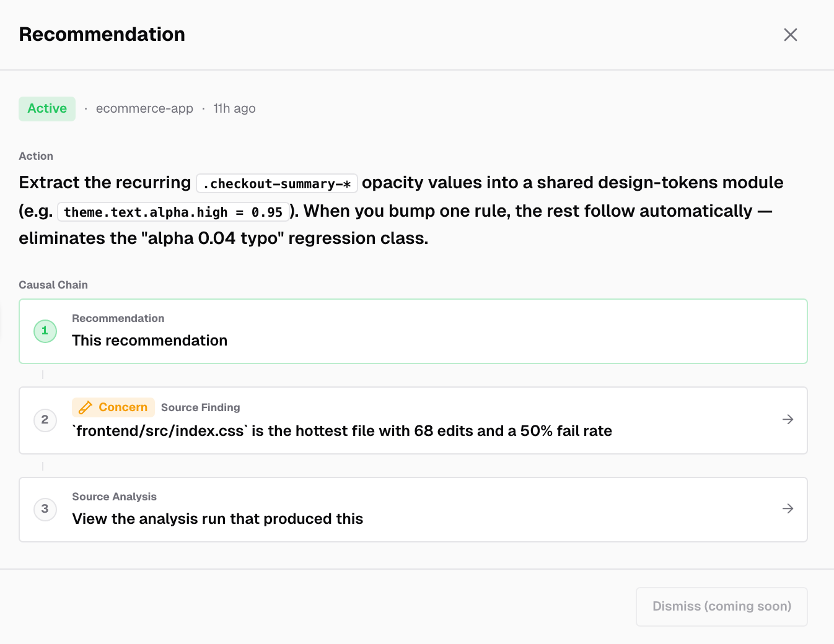Click step 3 circle indicator
The height and width of the screenshot is (644, 834).
click(45, 509)
